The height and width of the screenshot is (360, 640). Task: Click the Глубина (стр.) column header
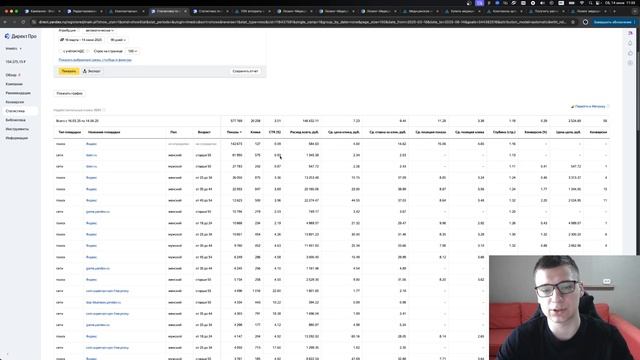click(x=504, y=132)
